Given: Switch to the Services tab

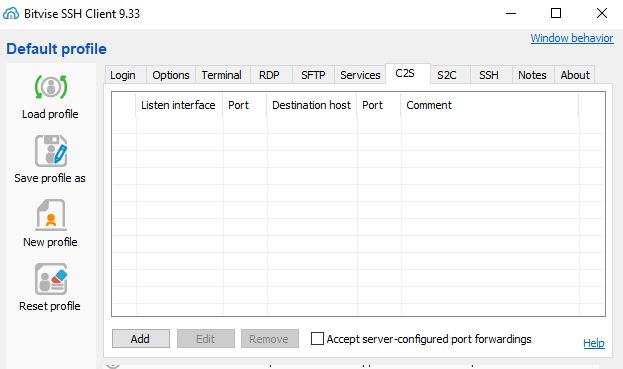Looking at the screenshot, I should point(360,75).
